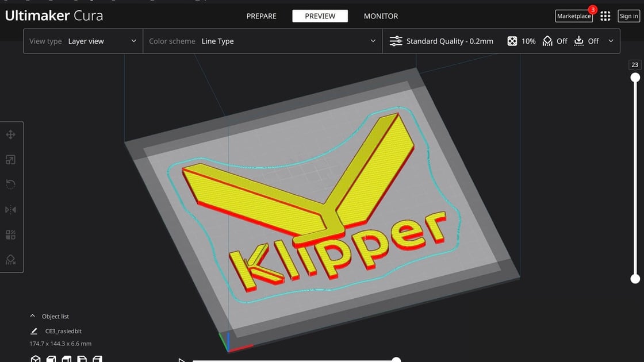Select the Move tool
This screenshot has width=644, height=362.
coord(10,134)
